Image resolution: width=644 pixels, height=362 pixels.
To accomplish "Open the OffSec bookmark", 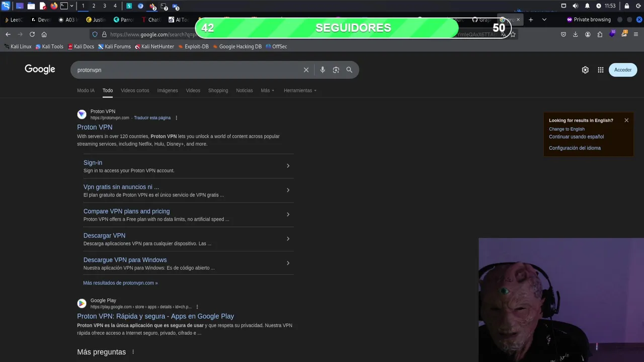I will coord(276,46).
